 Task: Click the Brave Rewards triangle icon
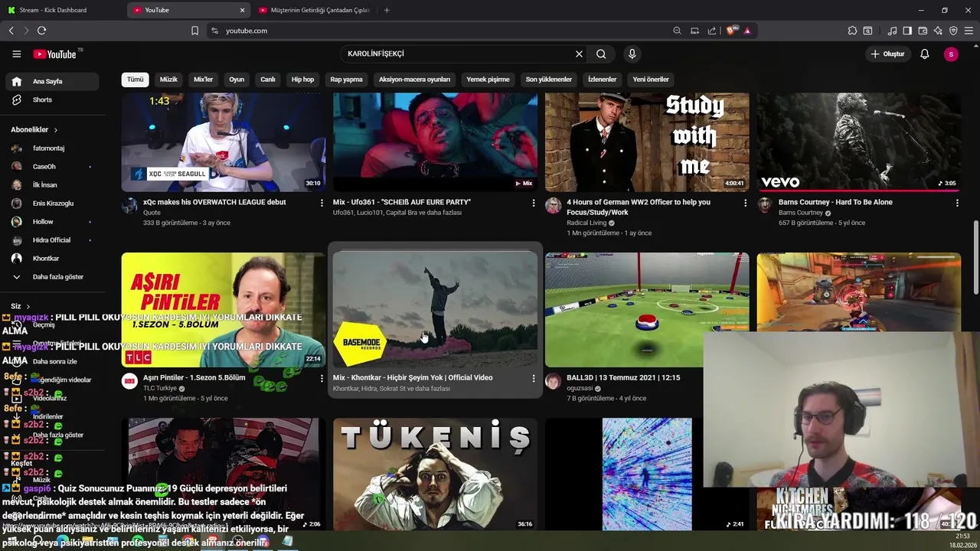coord(747,31)
